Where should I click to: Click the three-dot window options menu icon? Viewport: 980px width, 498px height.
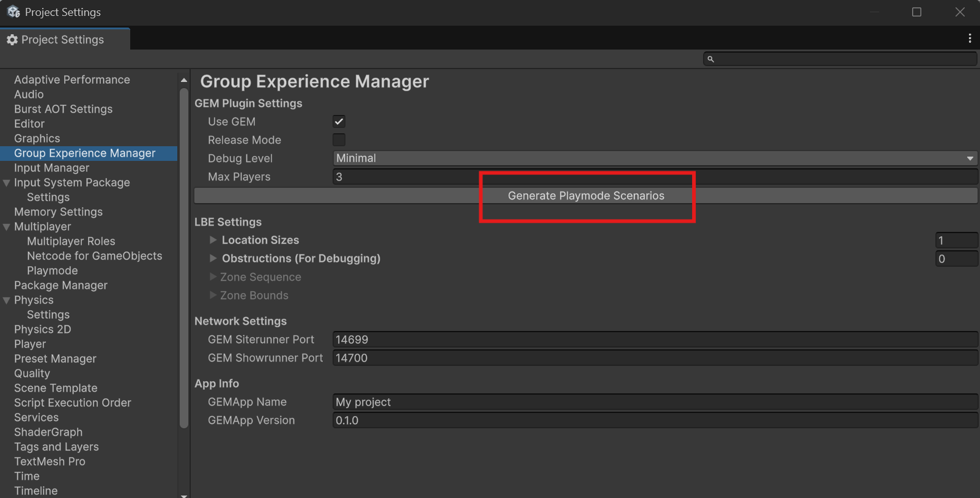pyautogui.click(x=970, y=39)
